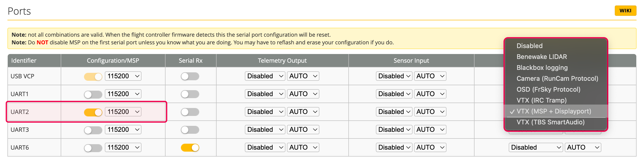The height and width of the screenshot is (164, 644).
Task: Enable UART3 Serial Rx switch
Action: [190, 130]
